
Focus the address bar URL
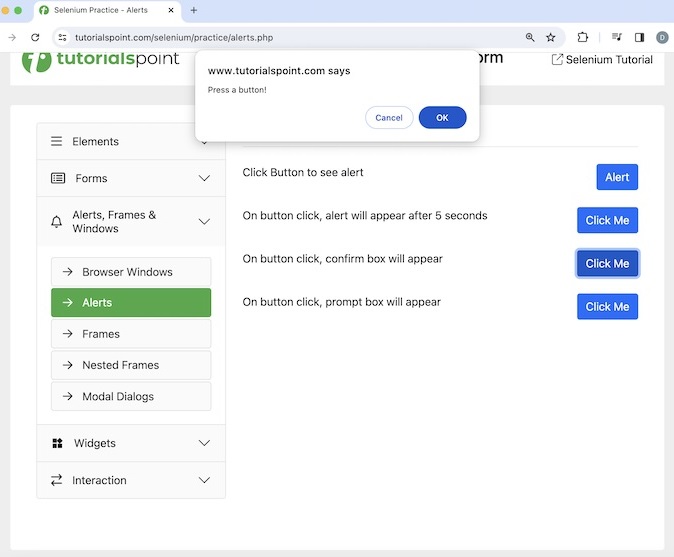(x=174, y=37)
